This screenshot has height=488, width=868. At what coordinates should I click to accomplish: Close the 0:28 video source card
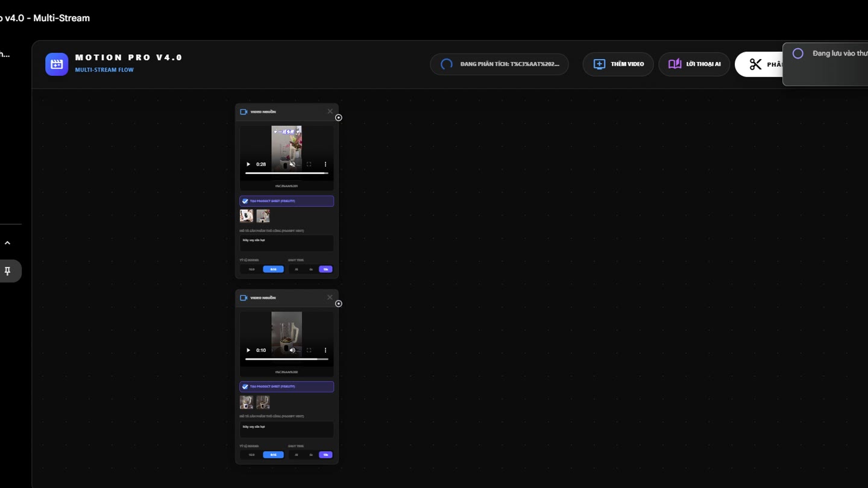[330, 111]
